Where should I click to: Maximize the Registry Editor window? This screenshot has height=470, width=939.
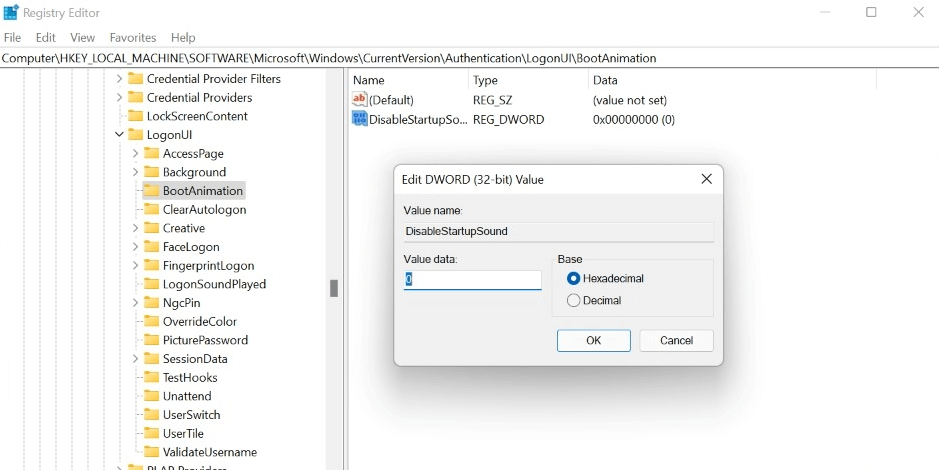pyautogui.click(x=871, y=12)
